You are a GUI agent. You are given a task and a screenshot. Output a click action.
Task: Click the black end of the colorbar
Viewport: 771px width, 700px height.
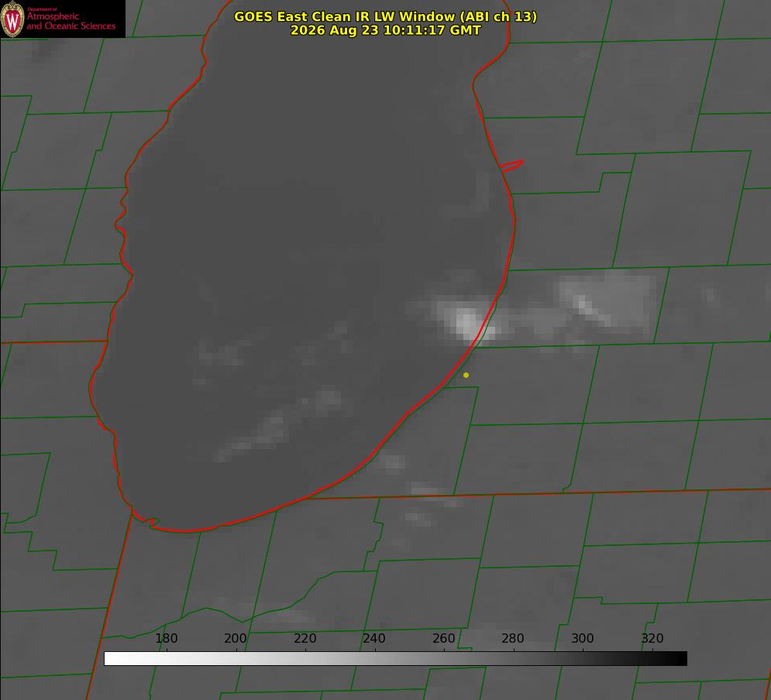(680, 658)
